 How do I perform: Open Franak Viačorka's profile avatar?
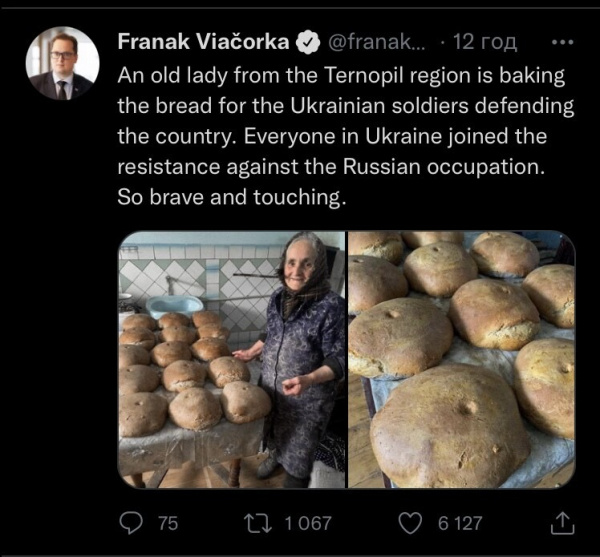coord(62,63)
